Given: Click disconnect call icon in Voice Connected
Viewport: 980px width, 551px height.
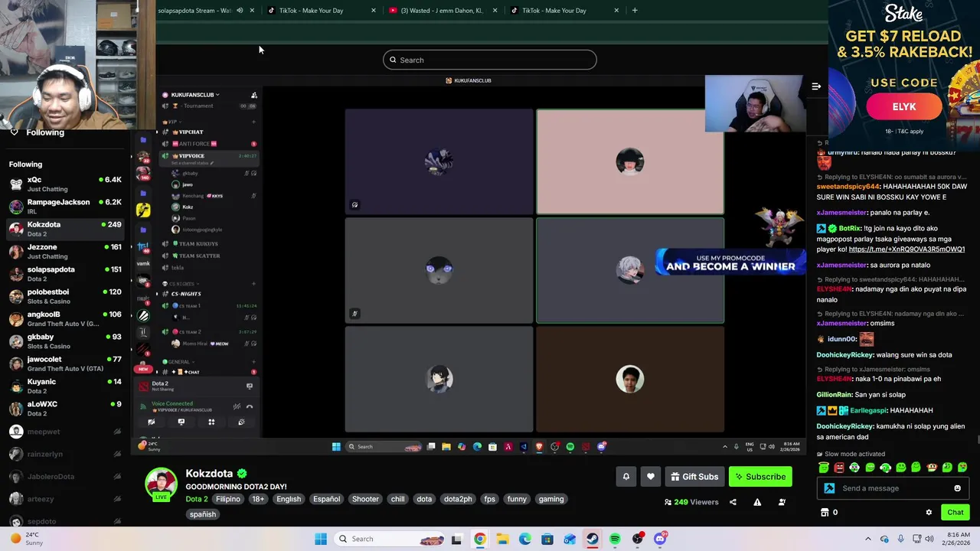Looking at the screenshot, I should (250, 406).
